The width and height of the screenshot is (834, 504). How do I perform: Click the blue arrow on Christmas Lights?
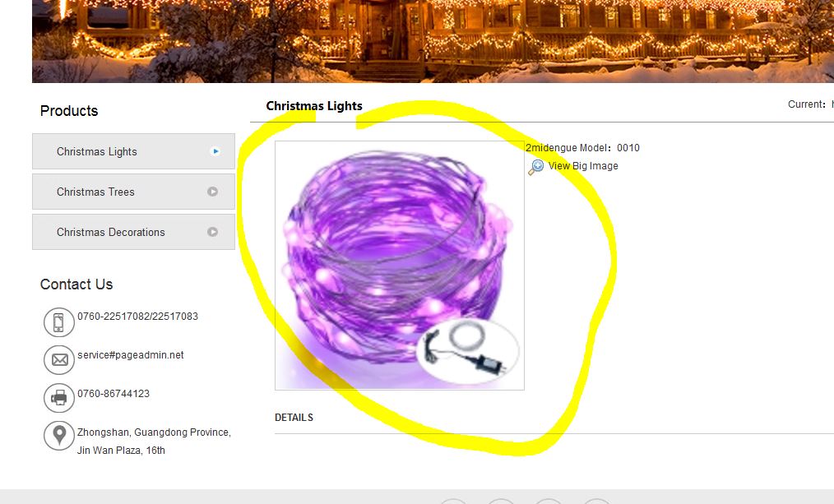coord(215,151)
